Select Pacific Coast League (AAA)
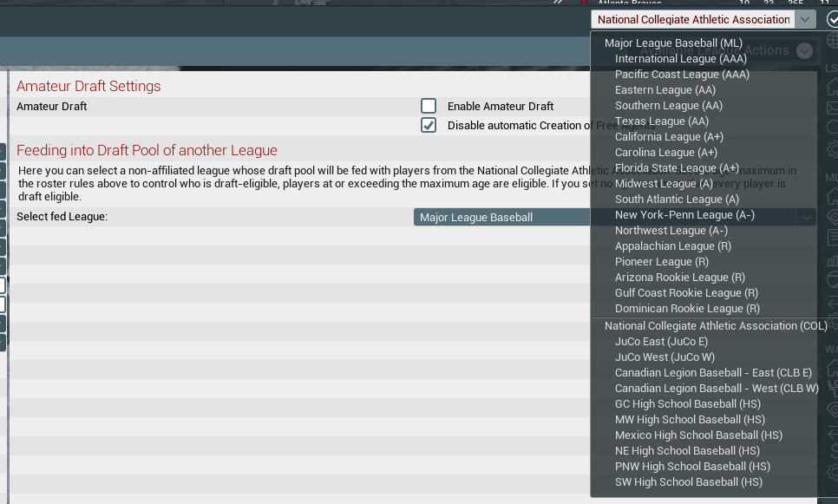 click(x=682, y=75)
